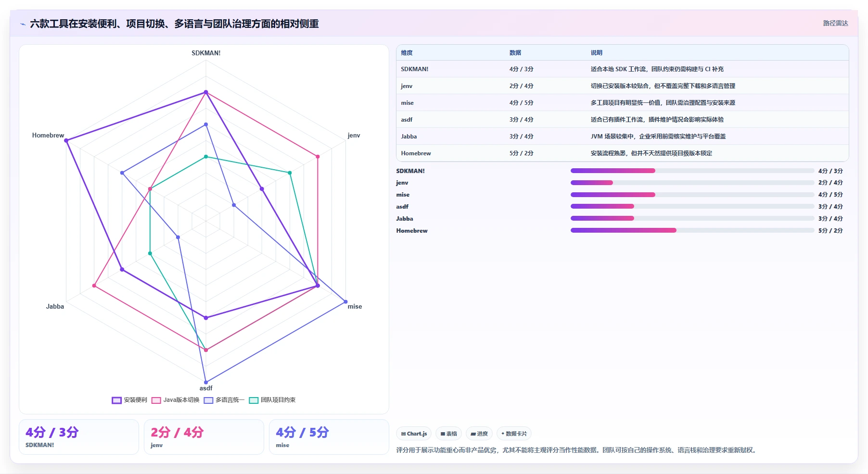Click the Jabba progress bar
Image resolution: width=868 pixels, height=474 pixels.
(692, 218)
